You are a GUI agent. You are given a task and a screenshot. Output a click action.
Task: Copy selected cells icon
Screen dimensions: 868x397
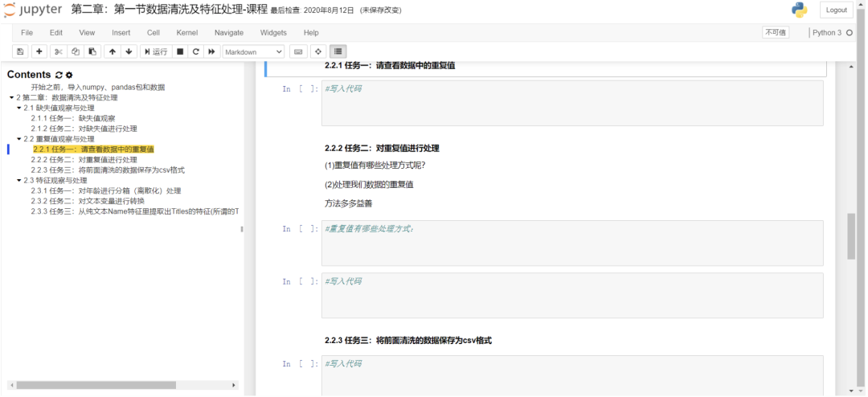(x=76, y=51)
